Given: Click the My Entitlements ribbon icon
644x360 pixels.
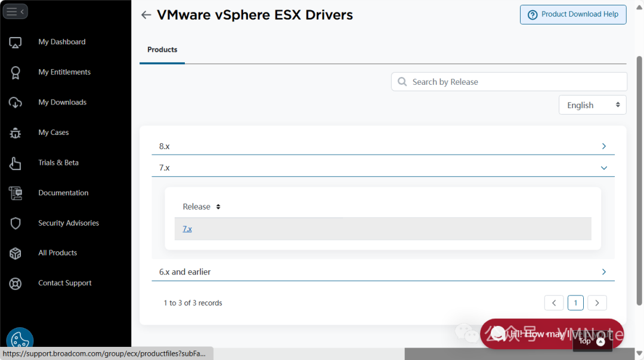Looking at the screenshot, I should coord(15,72).
